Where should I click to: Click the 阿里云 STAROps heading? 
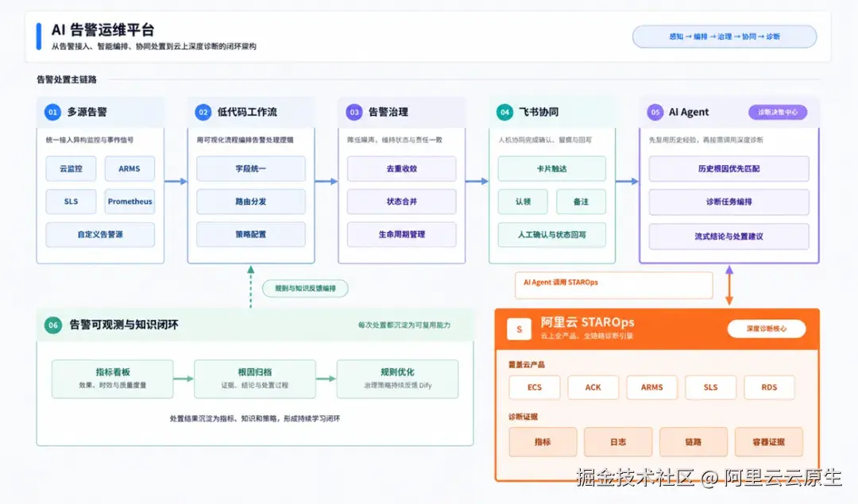(x=588, y=322)
